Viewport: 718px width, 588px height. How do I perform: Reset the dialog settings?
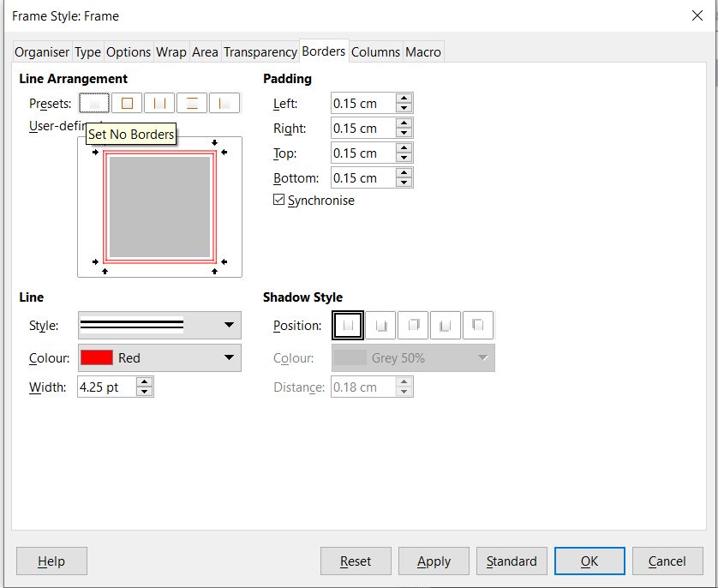[x=356, y=561]
